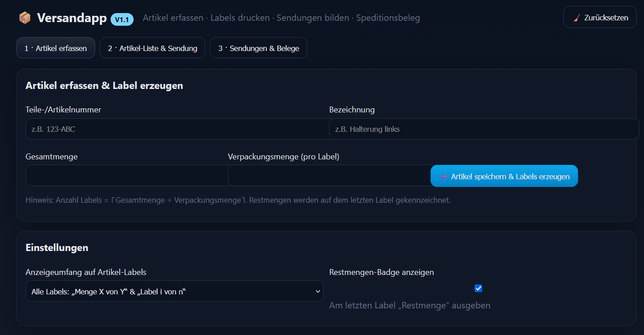Go to the Sendungen & Belege tab
The width and height of the screenshot is (644, 335).
(x=259, y=48)
